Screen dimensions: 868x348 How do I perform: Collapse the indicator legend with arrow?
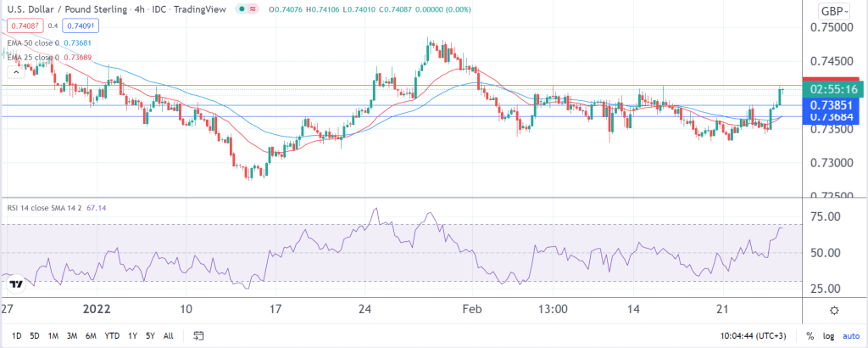click(15, 71)
